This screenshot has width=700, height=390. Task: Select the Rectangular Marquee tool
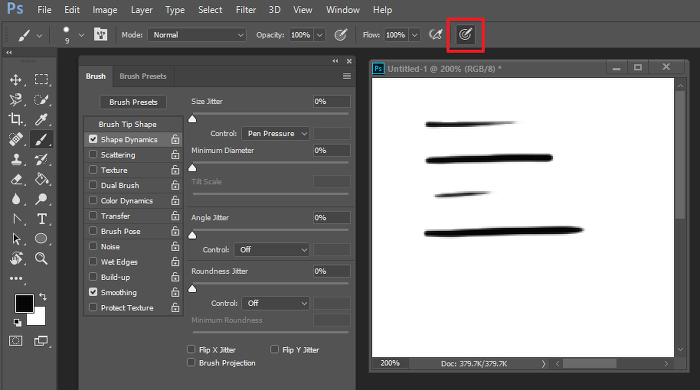coord(41,79)
